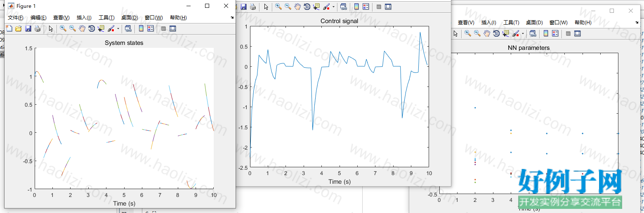
Task: Select Rotate 3D tool in Figure 1 toolbar
Action: click(92, 28)
